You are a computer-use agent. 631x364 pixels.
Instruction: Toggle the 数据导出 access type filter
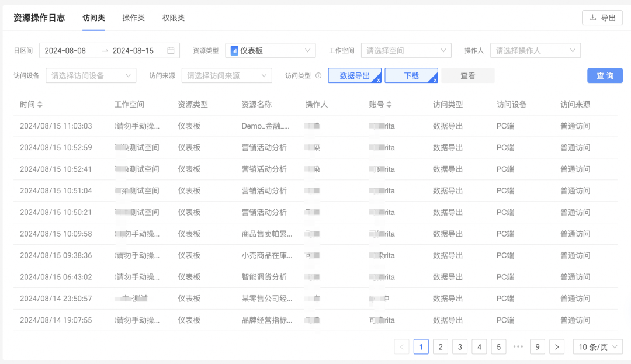point(355,76)
